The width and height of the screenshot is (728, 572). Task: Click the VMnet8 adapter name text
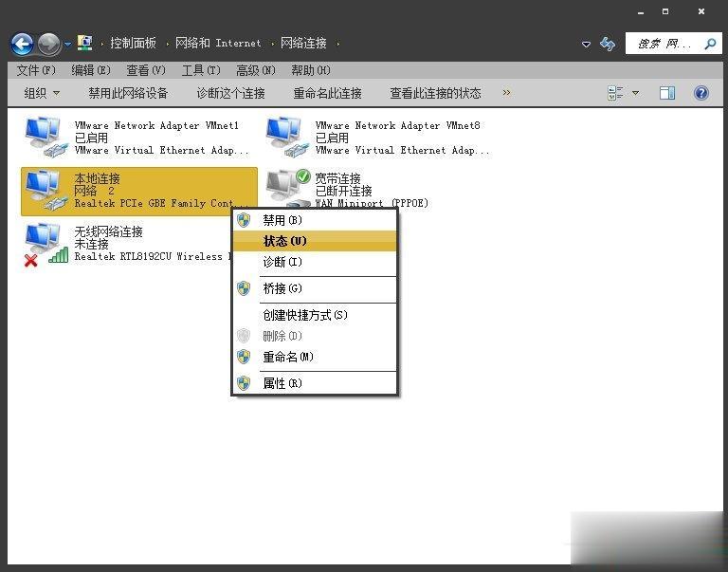(397, 125)
